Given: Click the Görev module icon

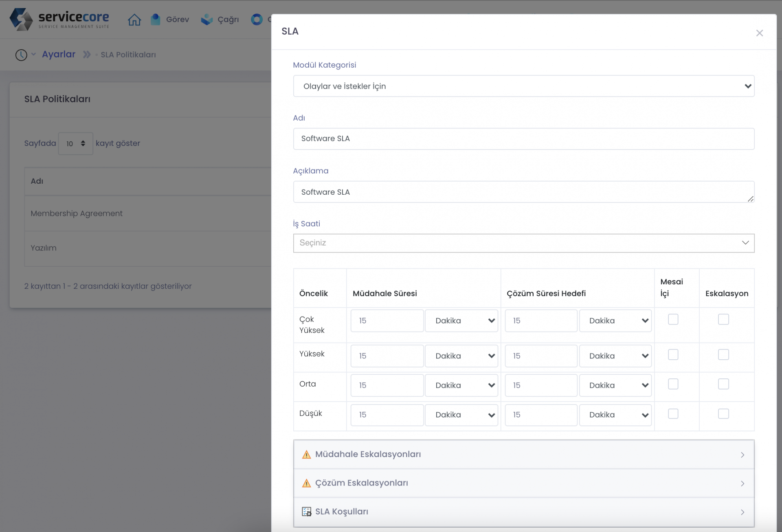Looking at the screenshot, I should click(155, 20).
